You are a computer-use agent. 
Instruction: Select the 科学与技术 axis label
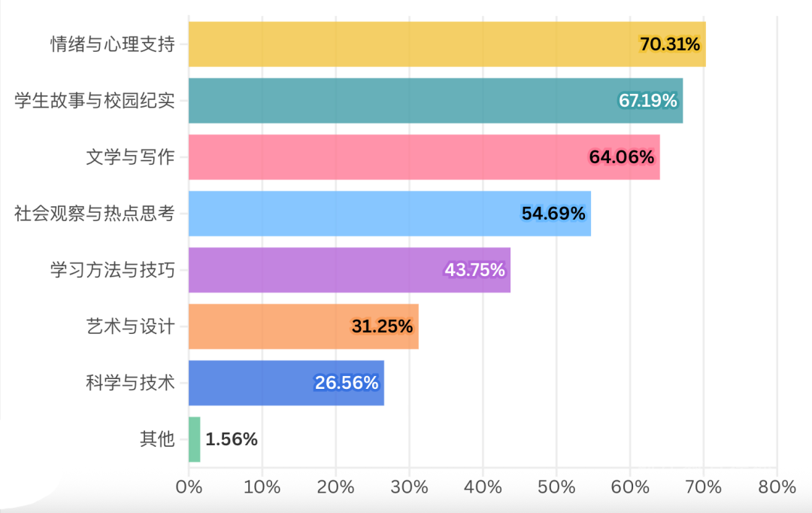130,383
